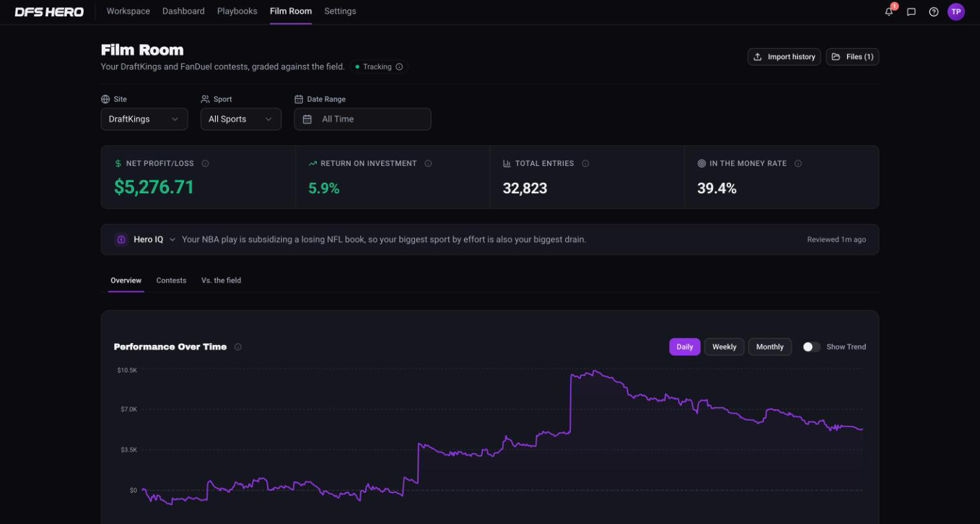Click the Hero IQ brain icon
The width and height of the screenshot is (980, 524).
click(121, 239)
